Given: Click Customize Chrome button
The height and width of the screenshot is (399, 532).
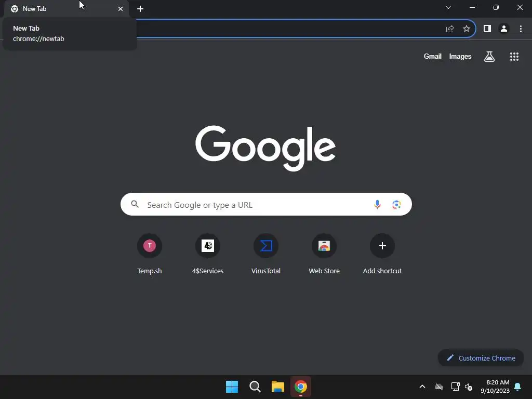Looking at the screenshot, I should tap(481, 358).
